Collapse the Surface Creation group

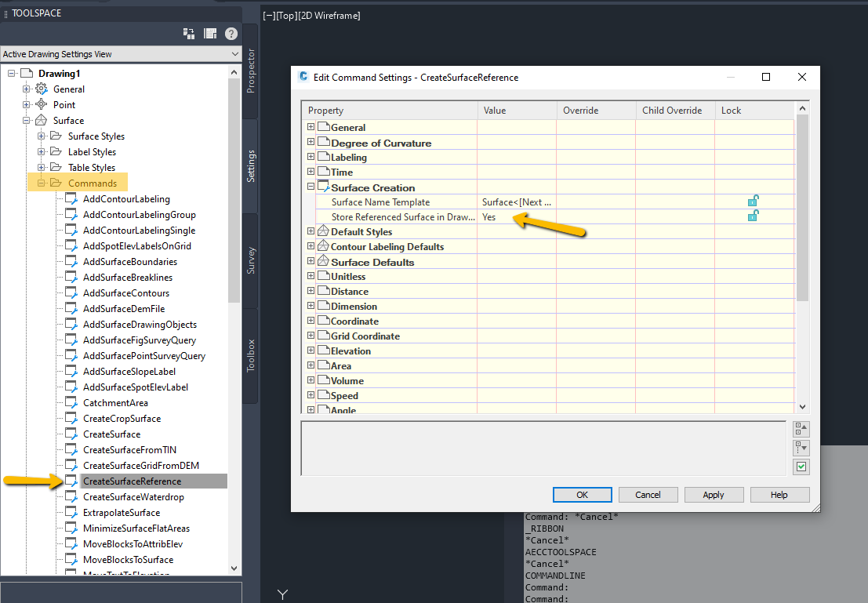pyautogui.click(x=311, y=187)
